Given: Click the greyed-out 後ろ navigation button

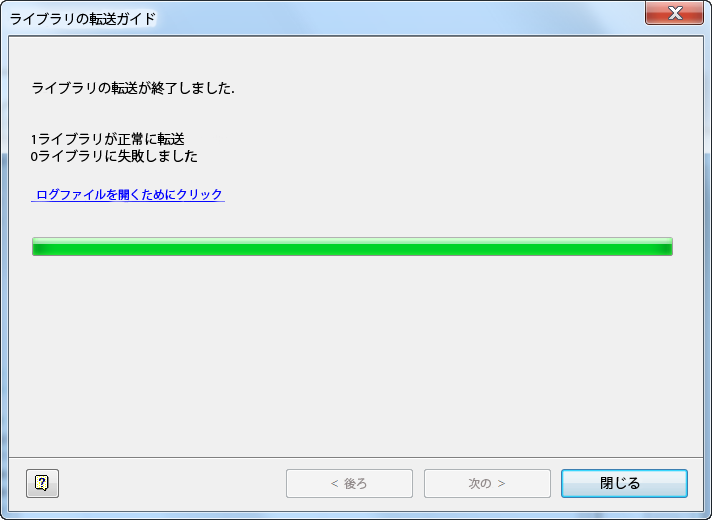Looking at the screenshot, I should [349, 483].
